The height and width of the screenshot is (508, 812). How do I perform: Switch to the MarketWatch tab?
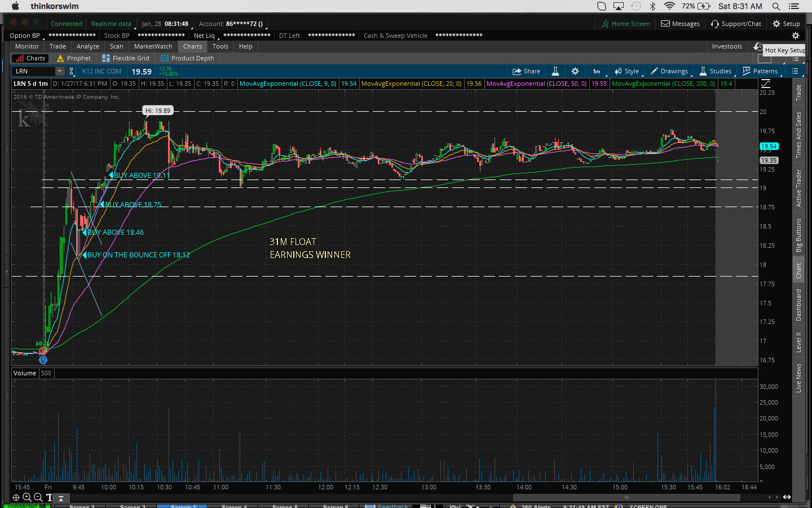153,46
